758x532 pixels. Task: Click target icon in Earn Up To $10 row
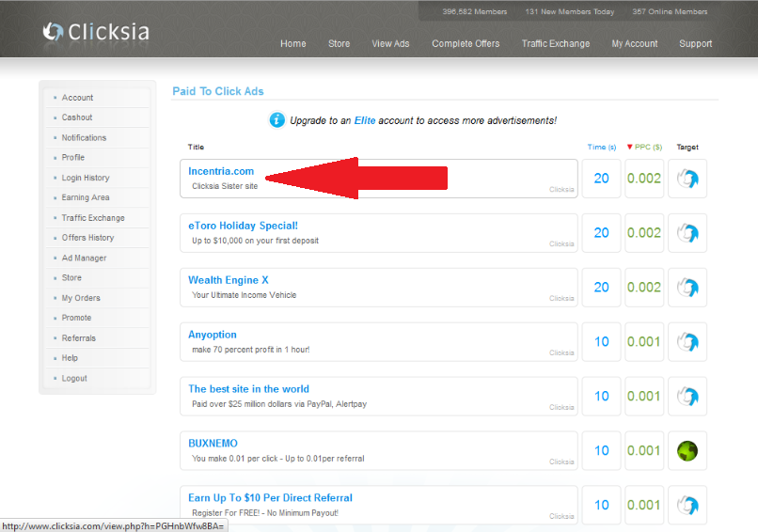pyautogui.click(x=687, y=506)
